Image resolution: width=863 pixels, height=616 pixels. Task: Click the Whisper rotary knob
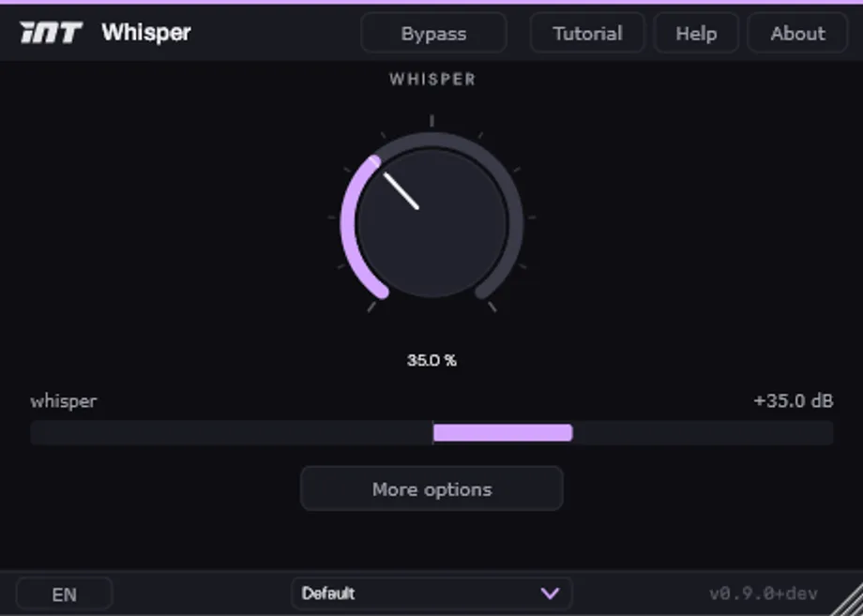[431, 222]
